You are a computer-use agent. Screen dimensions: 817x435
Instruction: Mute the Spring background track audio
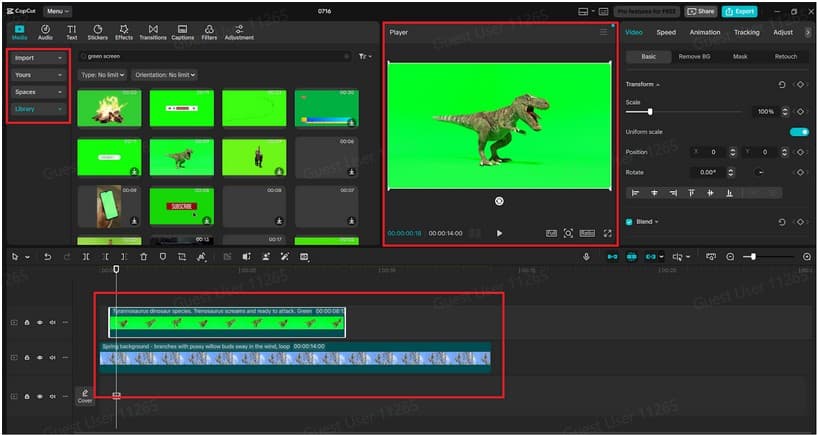(52, 358)
